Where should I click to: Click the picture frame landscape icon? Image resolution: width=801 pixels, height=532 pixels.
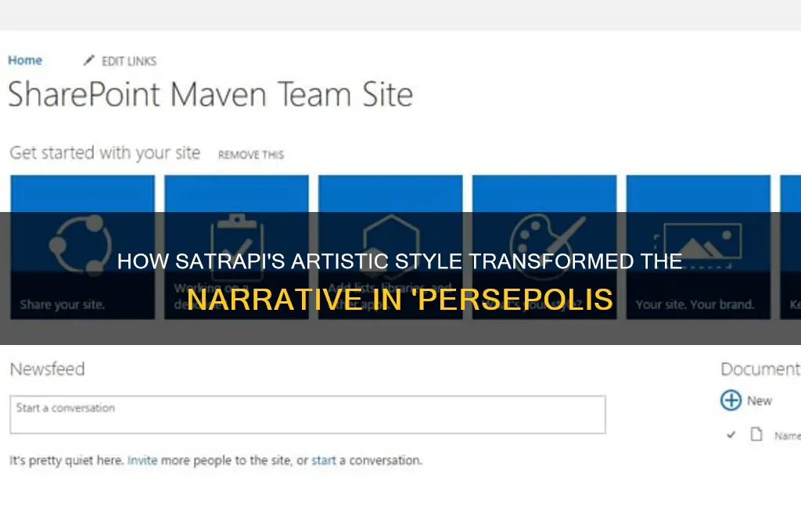(x=699, y=244)
